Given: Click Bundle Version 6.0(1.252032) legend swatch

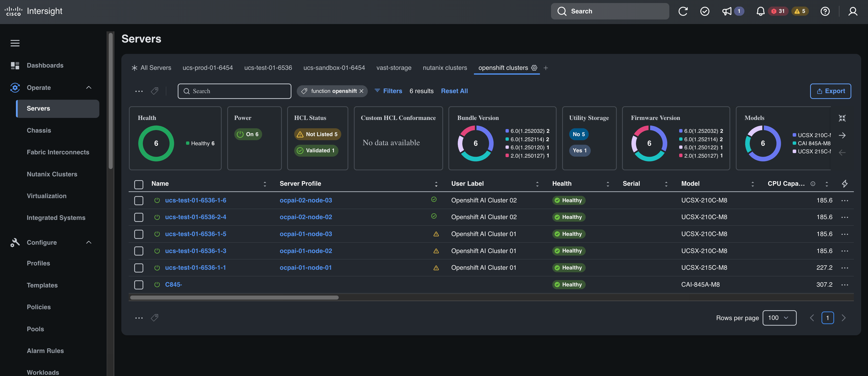Looking at the screenshot, I should coord(507,131).
